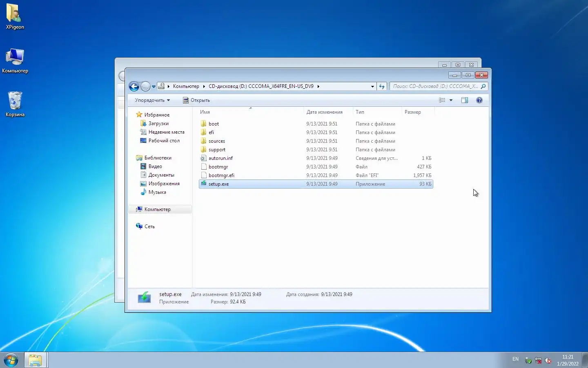The height and width of the screenshot is (368, 588).
Task: Go back with the Explorer back arrow
Action: 134,86
